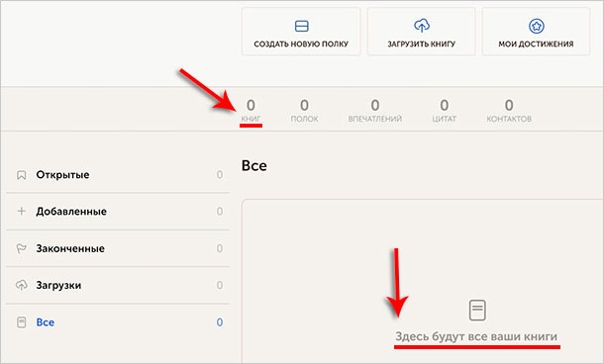
Task: Open the Контактов counter tab
Action: coord(509,110)
